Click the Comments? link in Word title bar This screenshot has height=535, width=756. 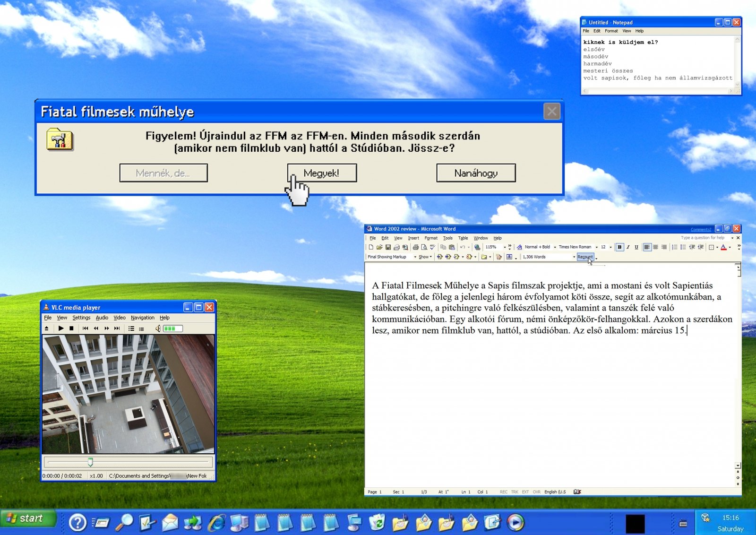click(x=701, y=230)
